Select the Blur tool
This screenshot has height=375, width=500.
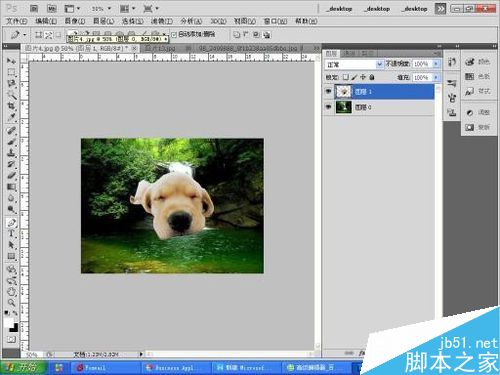pos(11,198)
